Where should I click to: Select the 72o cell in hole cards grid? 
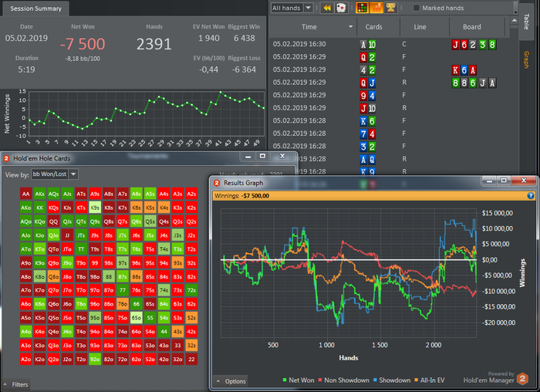[122, 359]
